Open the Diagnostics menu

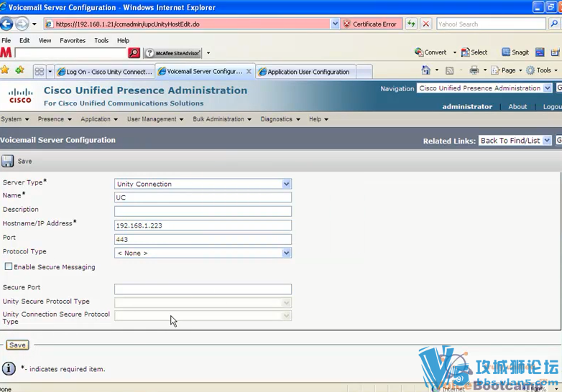click(280, 119)
